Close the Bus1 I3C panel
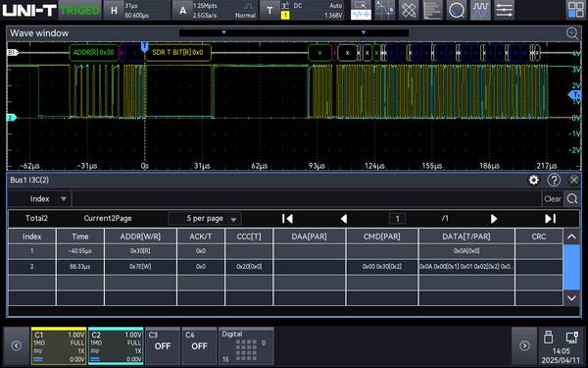Viewport: 588px width, 368px height. tap(573, 181)
